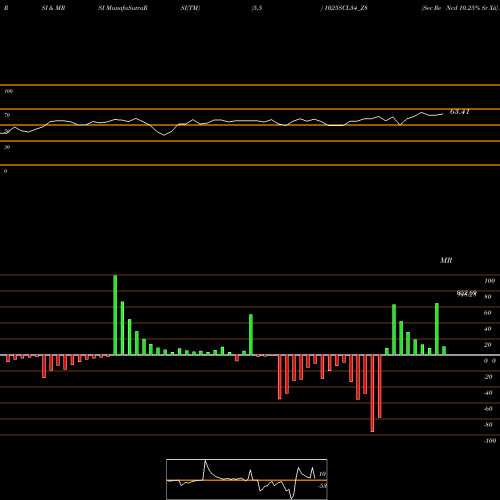Click the RSI axis label 70
This screenshot has width=500, height=500.
click(7, 115)
